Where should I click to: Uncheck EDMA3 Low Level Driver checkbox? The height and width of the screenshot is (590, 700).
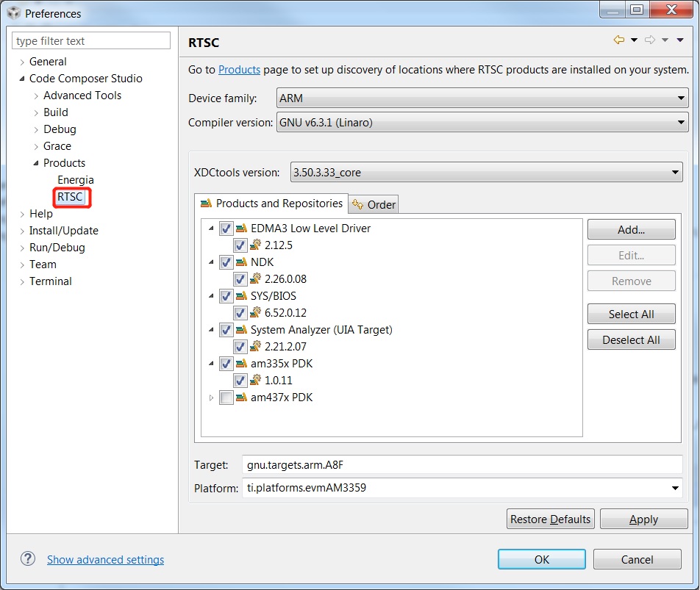226,229
